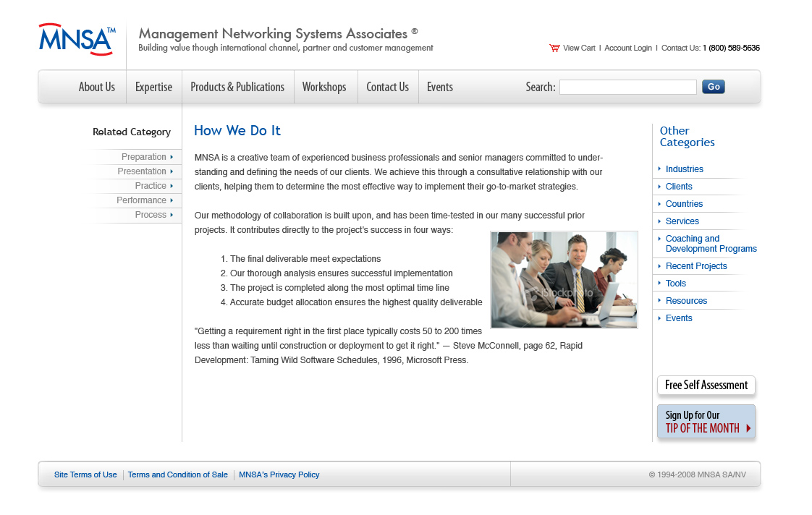Focus the Search input field

tap(627, 87)
